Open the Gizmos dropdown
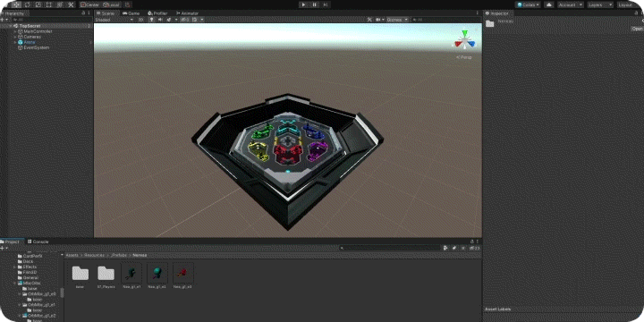This screenshot has height=322, width=644. [x=397, y=20]
